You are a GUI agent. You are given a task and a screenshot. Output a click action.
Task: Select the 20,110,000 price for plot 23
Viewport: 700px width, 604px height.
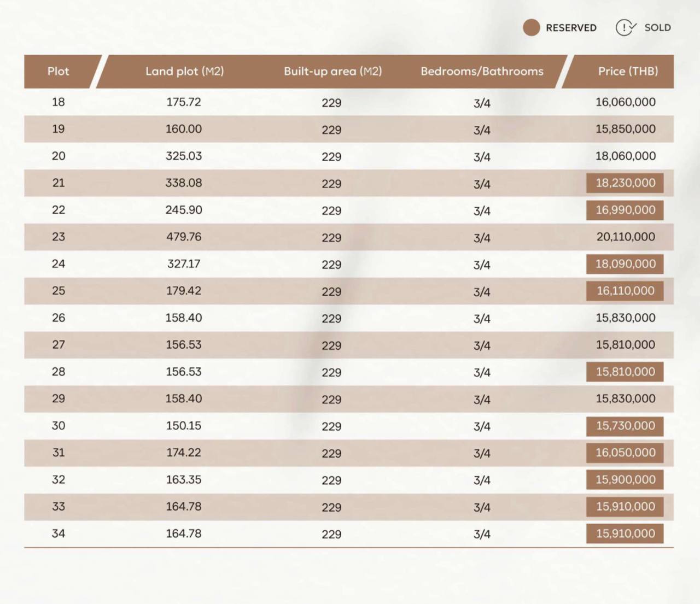[626, 237]
